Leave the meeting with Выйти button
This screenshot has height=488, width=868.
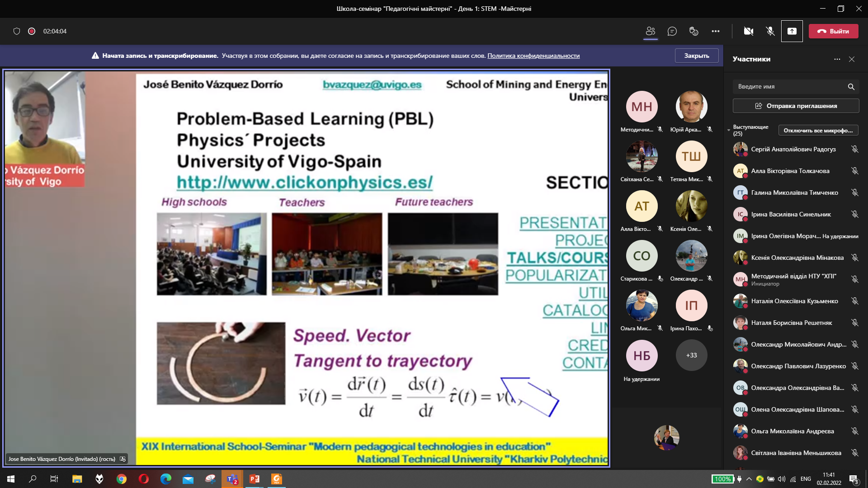(x=833, y=31)
